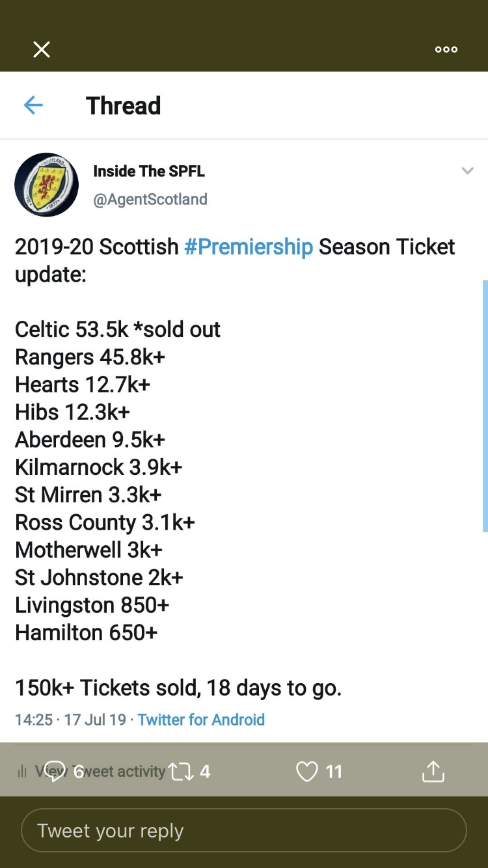Like the tweet with the heart icon
The width and height of the screenshot is (488, 868).
(306, 772)
